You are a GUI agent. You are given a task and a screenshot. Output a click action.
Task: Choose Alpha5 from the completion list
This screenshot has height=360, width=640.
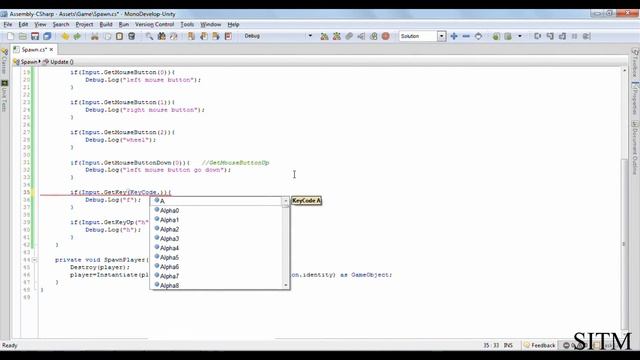point(216,258)
